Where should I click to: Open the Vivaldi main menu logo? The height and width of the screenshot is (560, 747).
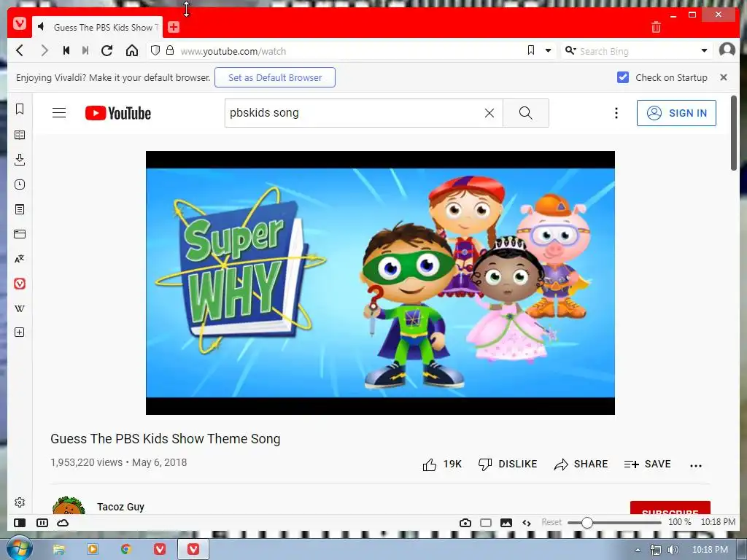[20, 23]
